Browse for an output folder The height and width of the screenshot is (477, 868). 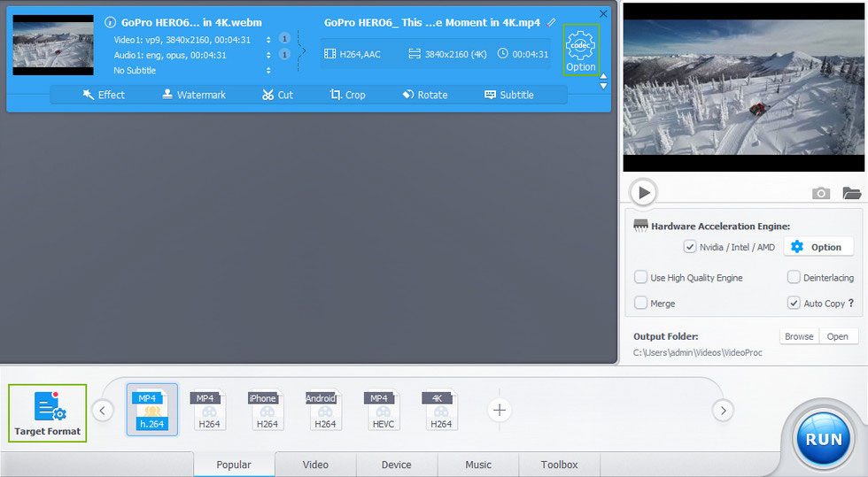pos(799,336)
